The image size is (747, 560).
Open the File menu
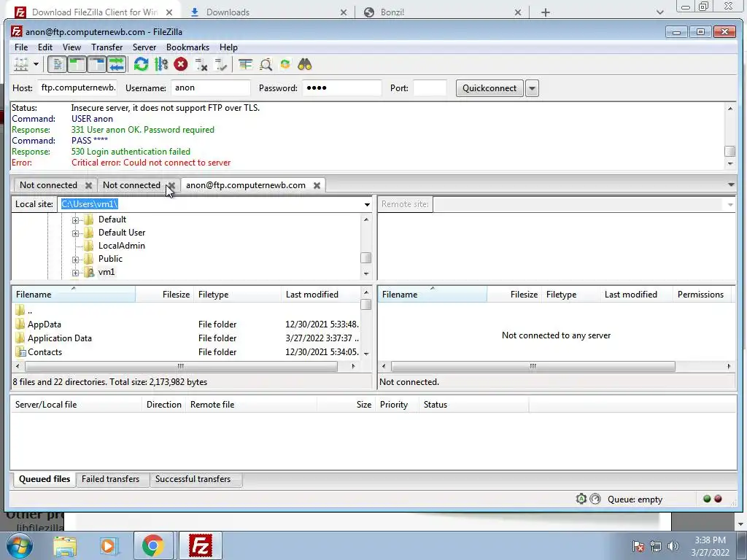pos(21,47)
